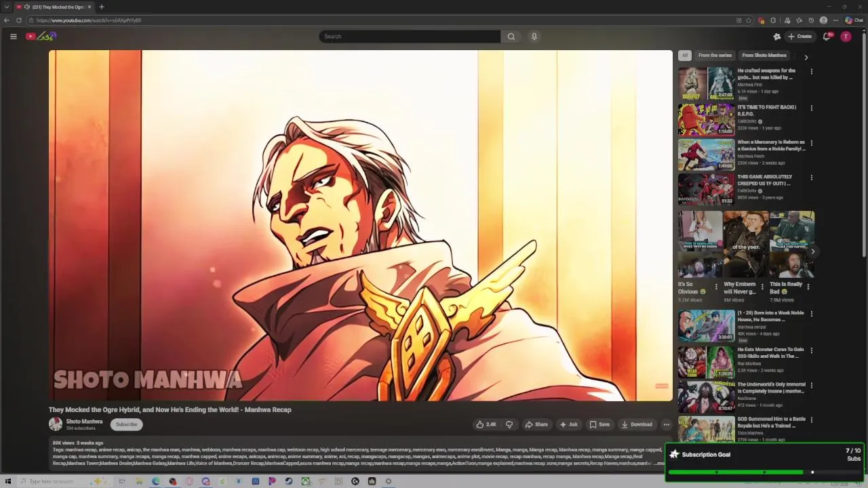Screen dimensions: 868x488
Task: Open the Copilot Chat button
Action: (x=854, y=20)
